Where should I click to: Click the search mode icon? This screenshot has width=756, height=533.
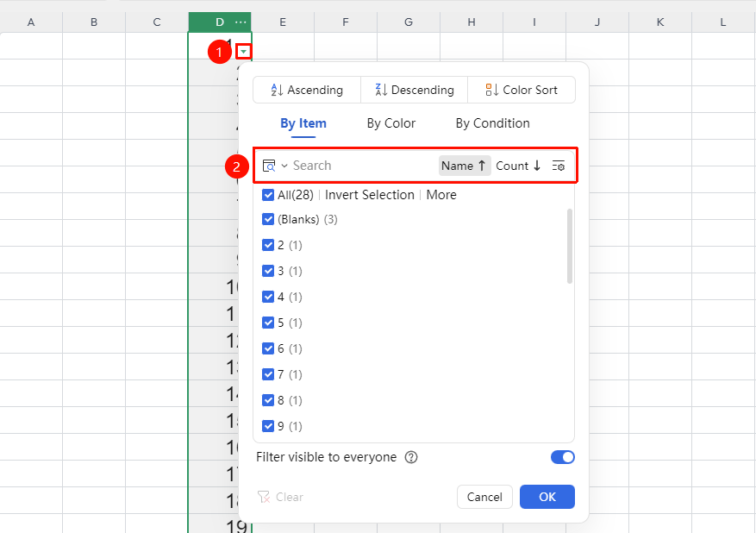point(269,166)
